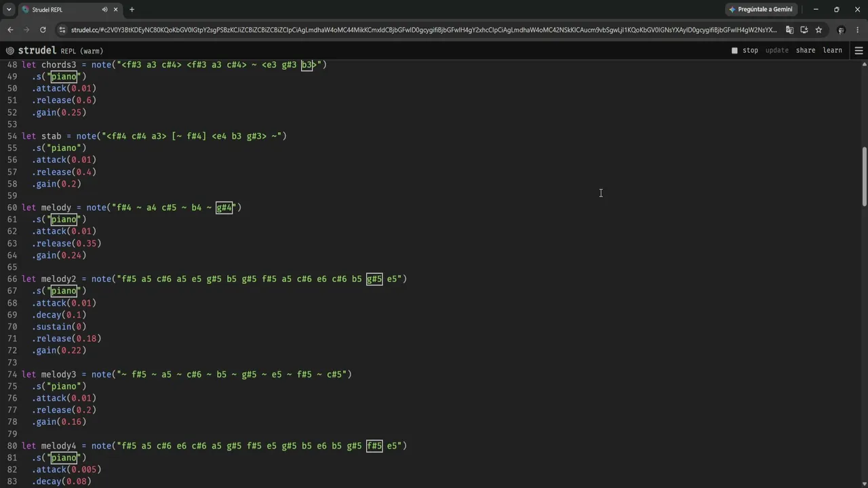Click the strudel REPL title text
Screen dimensions: 868x488
pos(60,50)
